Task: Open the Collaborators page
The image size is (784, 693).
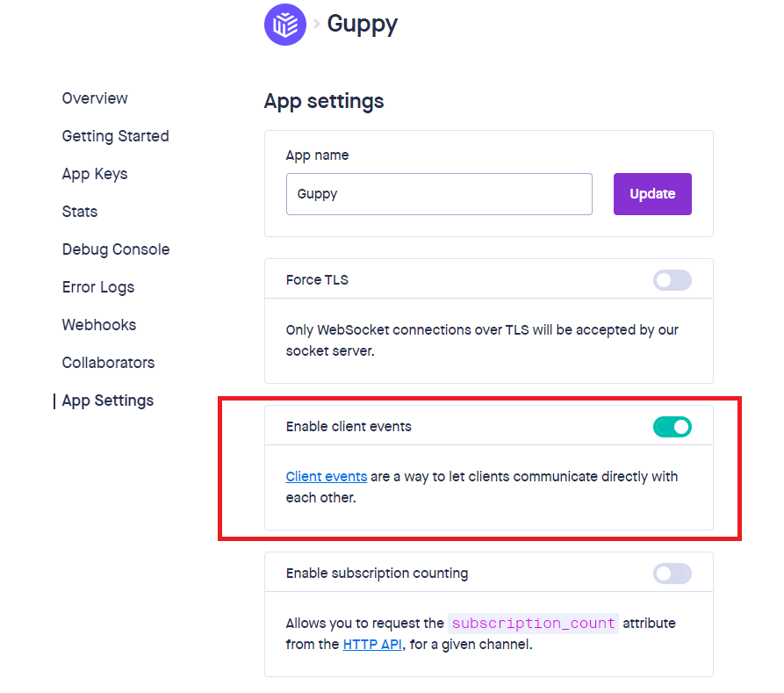Action: click(x=108, y=363)
